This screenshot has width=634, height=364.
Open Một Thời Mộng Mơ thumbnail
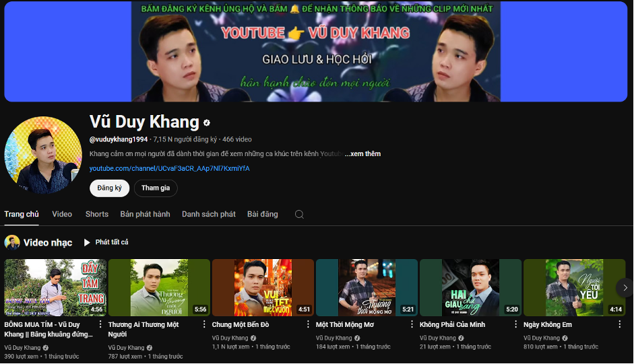[x=367, y=288]
